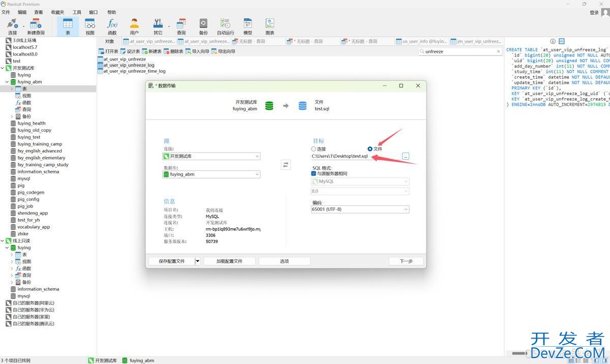
Task: Select the 文件 radio button under 目标
Action: 370,149
